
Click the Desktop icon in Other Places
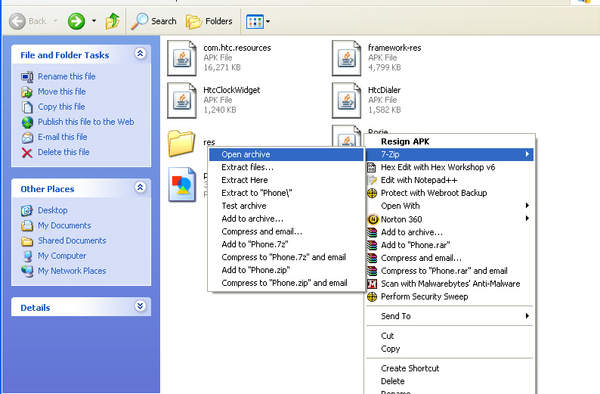point(27,210)
